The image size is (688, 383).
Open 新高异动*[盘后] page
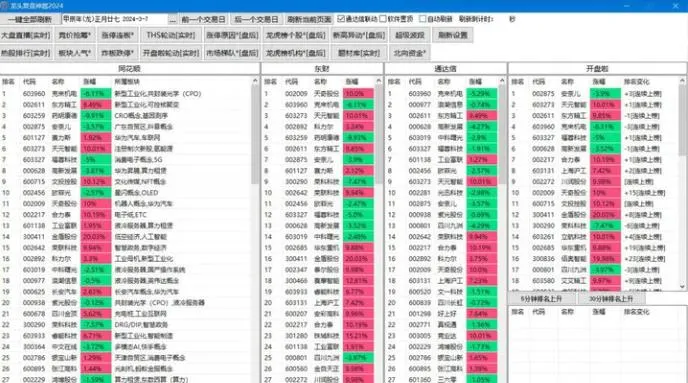358,35
